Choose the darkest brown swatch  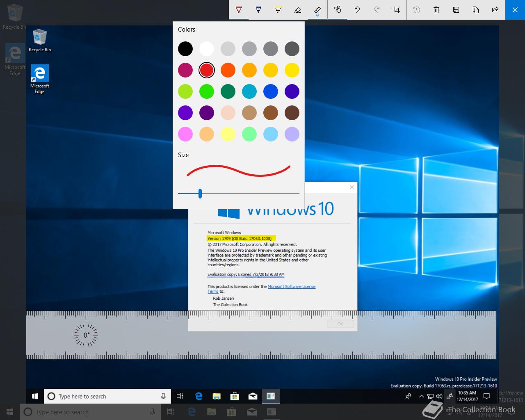292,113
